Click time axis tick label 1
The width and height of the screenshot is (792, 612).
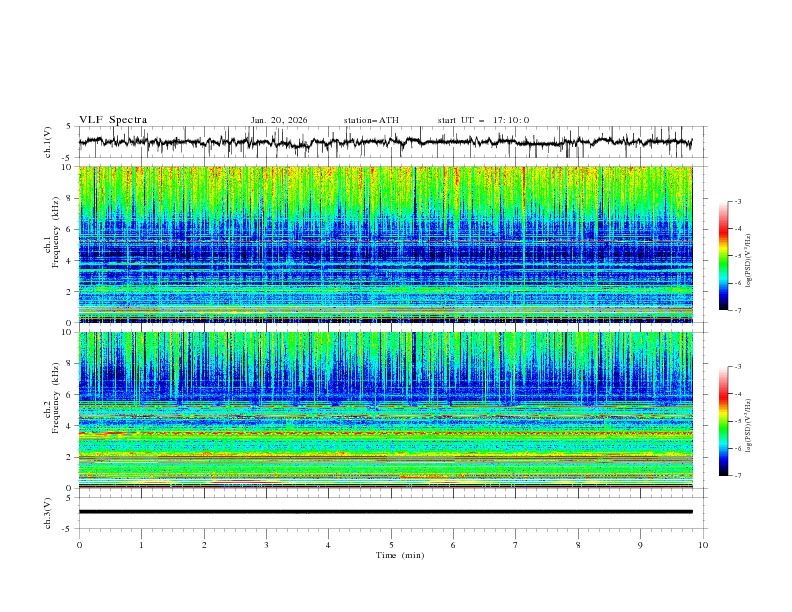click(x=141, y=545)
